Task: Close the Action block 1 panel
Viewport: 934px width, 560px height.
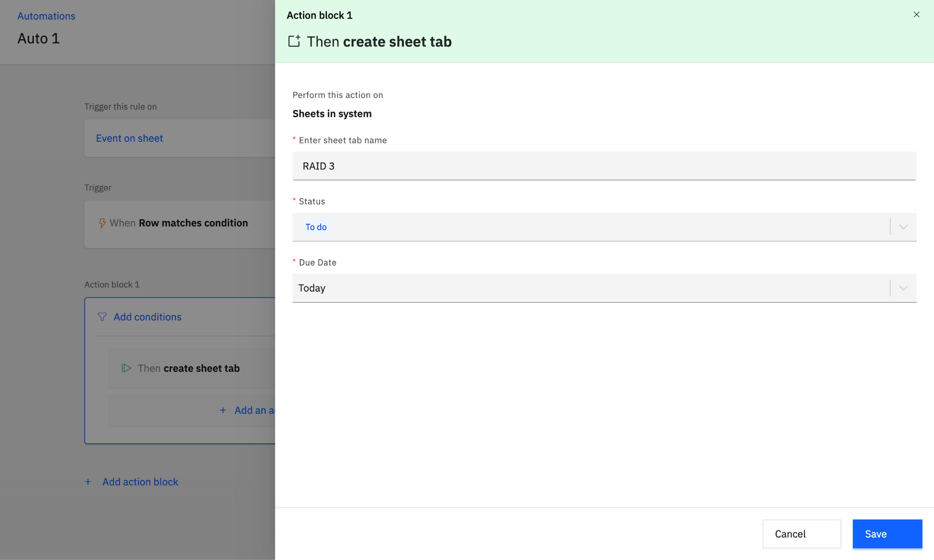Action: (916, 15)
